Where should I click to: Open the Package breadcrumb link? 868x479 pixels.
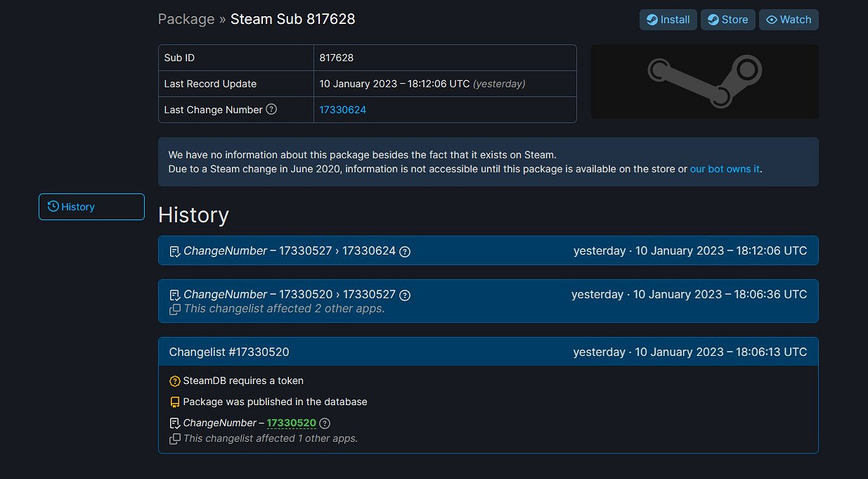[186, 19]
